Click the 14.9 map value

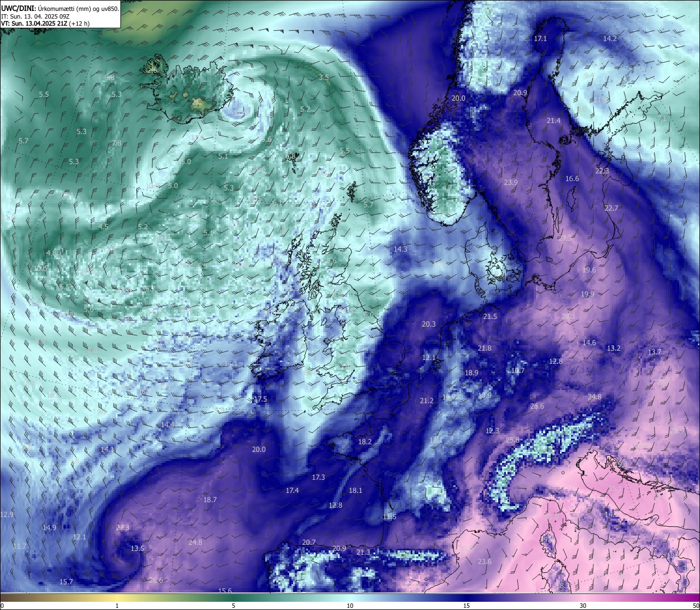click(49, 528)
